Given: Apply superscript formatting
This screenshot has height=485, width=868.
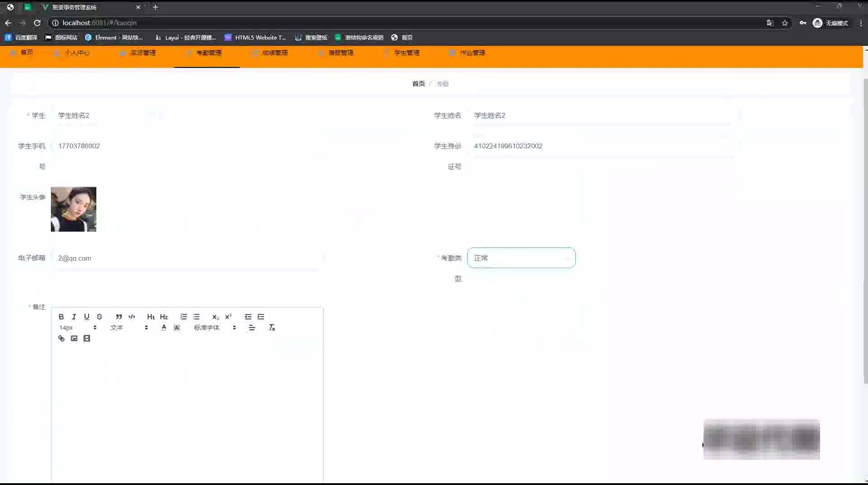Looking at the screenshot, I should [228, 317].
